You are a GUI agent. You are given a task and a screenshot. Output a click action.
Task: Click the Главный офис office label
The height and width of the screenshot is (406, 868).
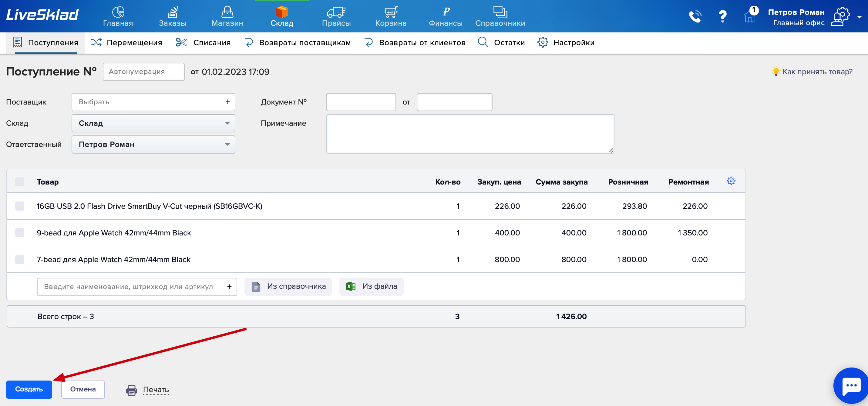click(x=799, y=23)
